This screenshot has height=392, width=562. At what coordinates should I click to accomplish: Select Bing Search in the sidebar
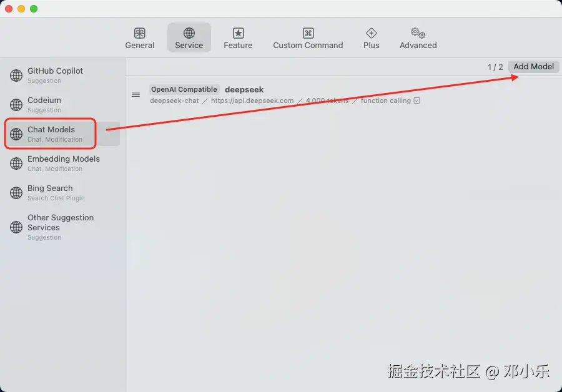pyautogui.click(x=62, y=192)
